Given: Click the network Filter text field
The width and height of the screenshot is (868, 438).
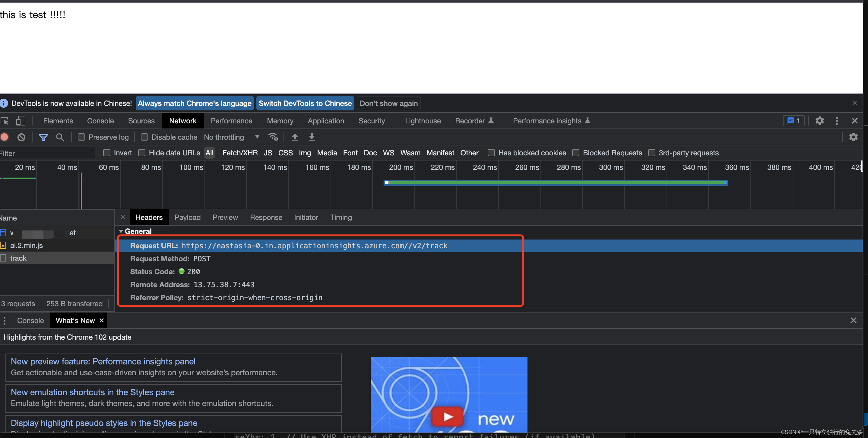Looking at the screenshot, I should (x=47, y=153).
